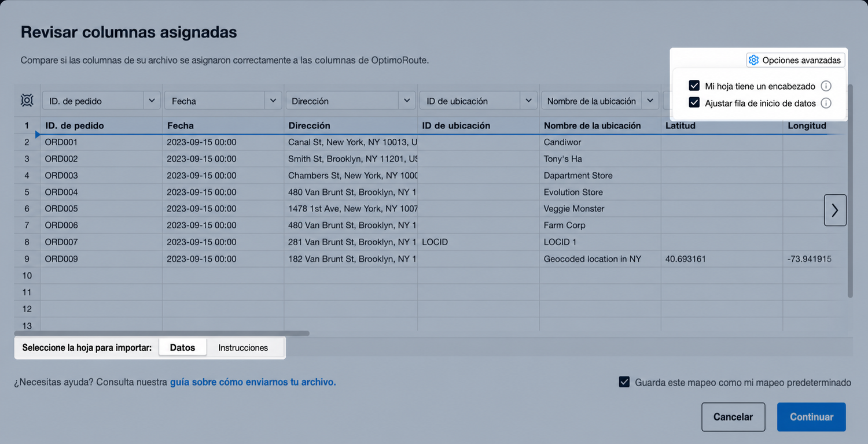Click the Continuar button
The width and height of the screenshot is (868, 444).
coord(811,417)
